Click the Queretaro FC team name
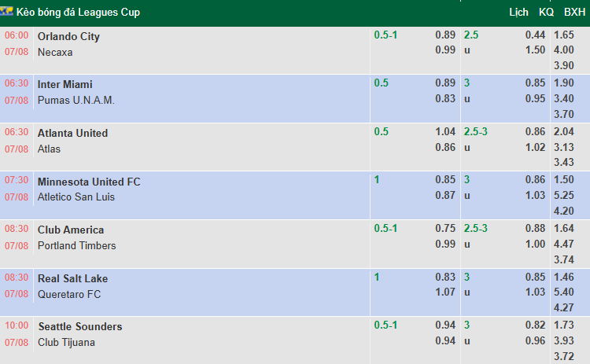Viewport: 590px width, 364px height. pyautogui.click(x=69, y=295)
